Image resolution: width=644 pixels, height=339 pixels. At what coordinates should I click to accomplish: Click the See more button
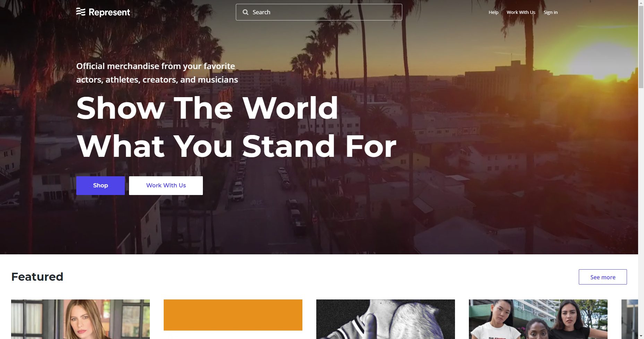tap(602, 277)
